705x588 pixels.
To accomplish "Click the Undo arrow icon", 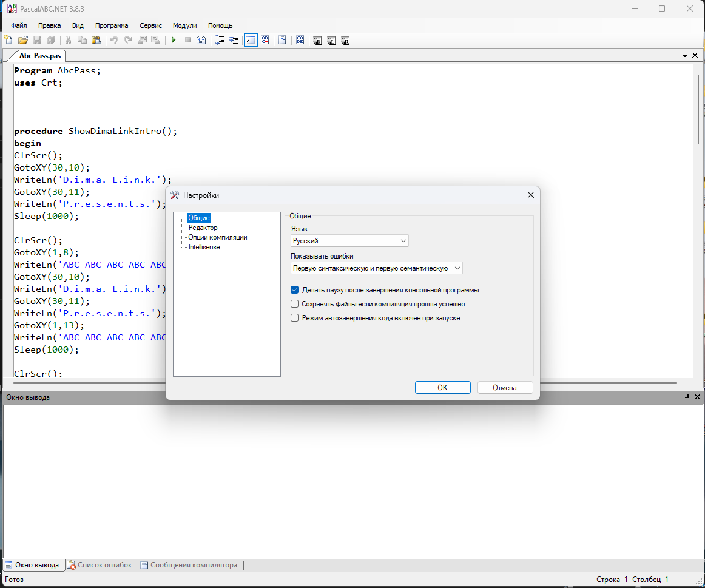I will pyautogui.click(x=113, y=40).
